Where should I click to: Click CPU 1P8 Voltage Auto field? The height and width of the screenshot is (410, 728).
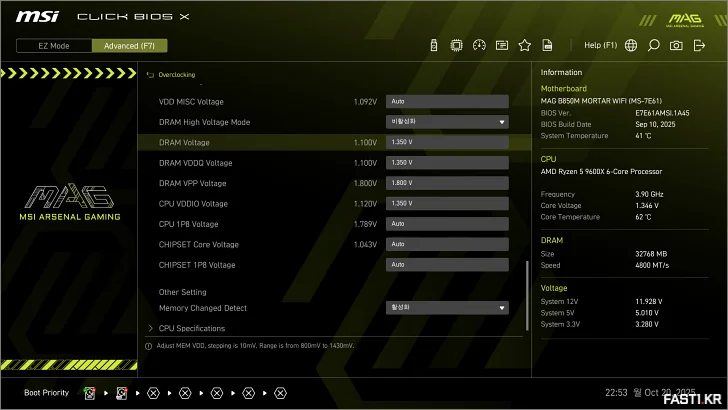[447, 224]
